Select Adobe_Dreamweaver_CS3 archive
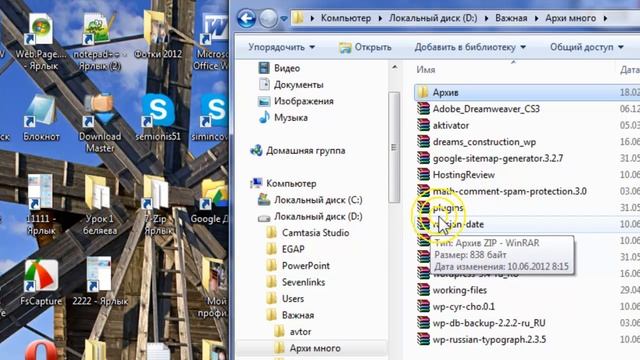 pos(479,109)
